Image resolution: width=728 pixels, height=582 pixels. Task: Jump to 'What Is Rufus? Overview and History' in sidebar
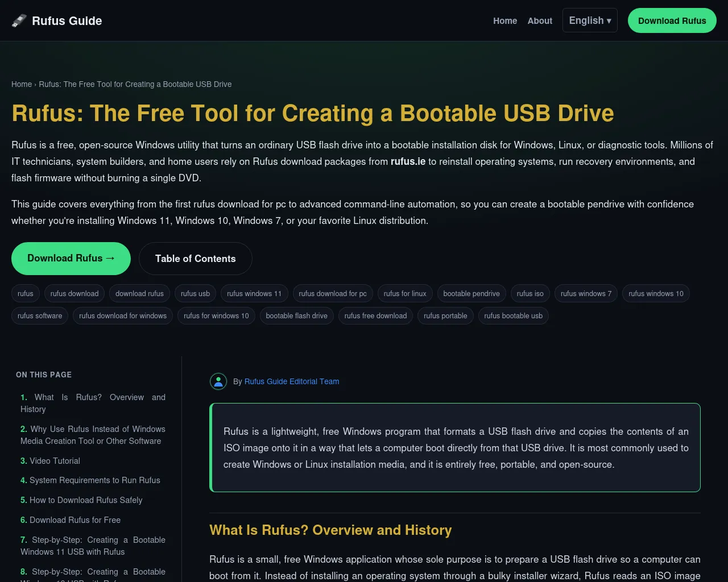coord(93,403)
